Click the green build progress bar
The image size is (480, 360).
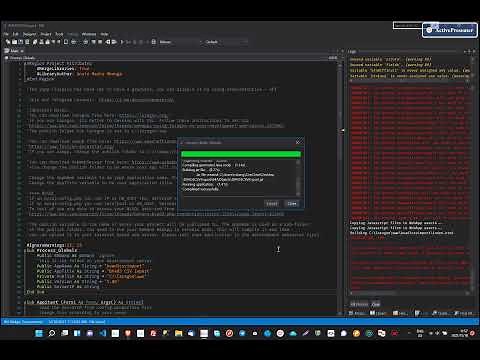[x=241, y=154]
